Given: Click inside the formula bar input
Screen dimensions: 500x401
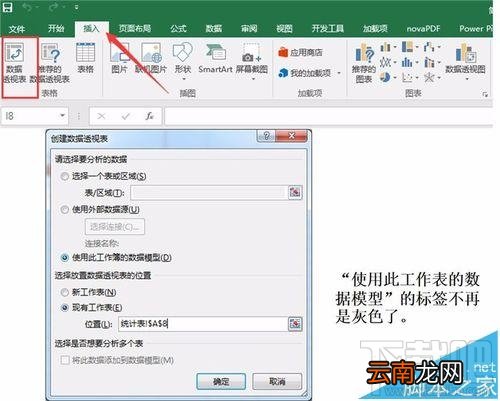Looking at the screenshot, I should 328,116.
